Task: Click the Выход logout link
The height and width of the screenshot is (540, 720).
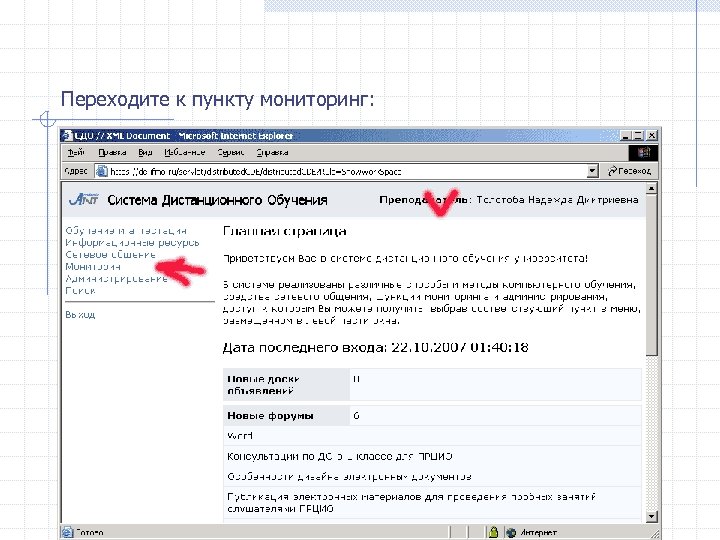Action: 80,315
